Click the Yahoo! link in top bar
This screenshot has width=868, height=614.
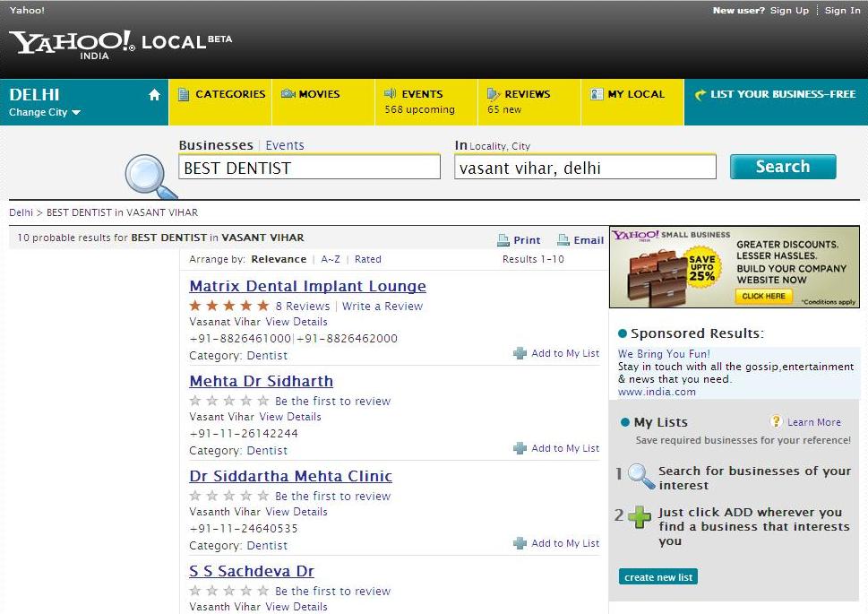pyautogui.click(x=27, y=10)
